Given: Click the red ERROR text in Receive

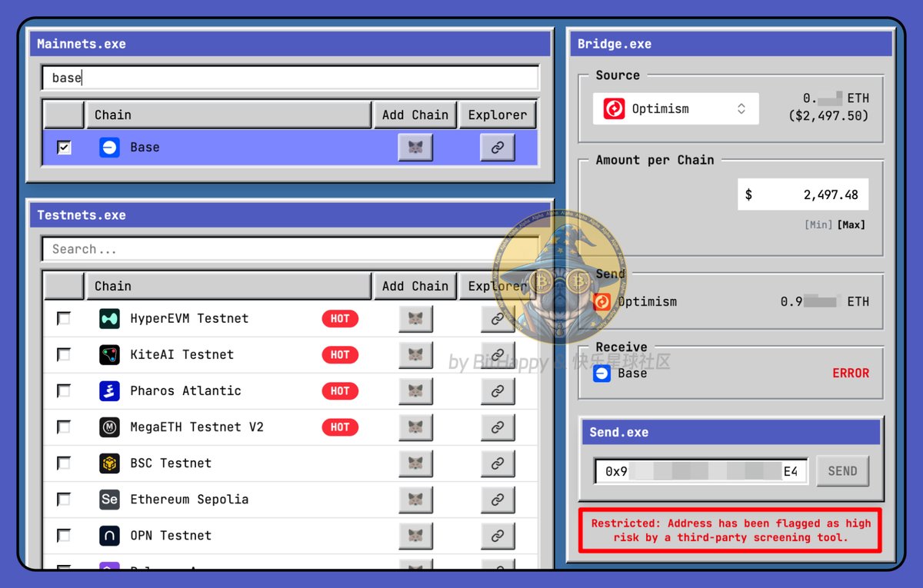Looking at the screenshot, I should [851, 373].
